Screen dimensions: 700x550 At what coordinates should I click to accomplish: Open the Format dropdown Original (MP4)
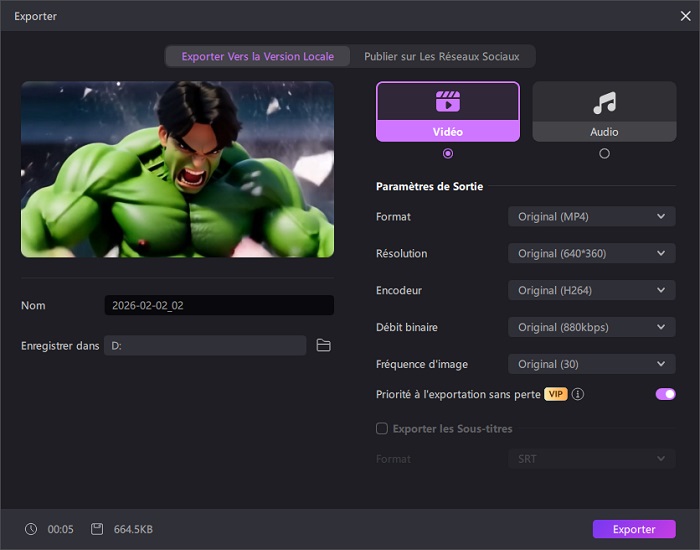[592, 217]
